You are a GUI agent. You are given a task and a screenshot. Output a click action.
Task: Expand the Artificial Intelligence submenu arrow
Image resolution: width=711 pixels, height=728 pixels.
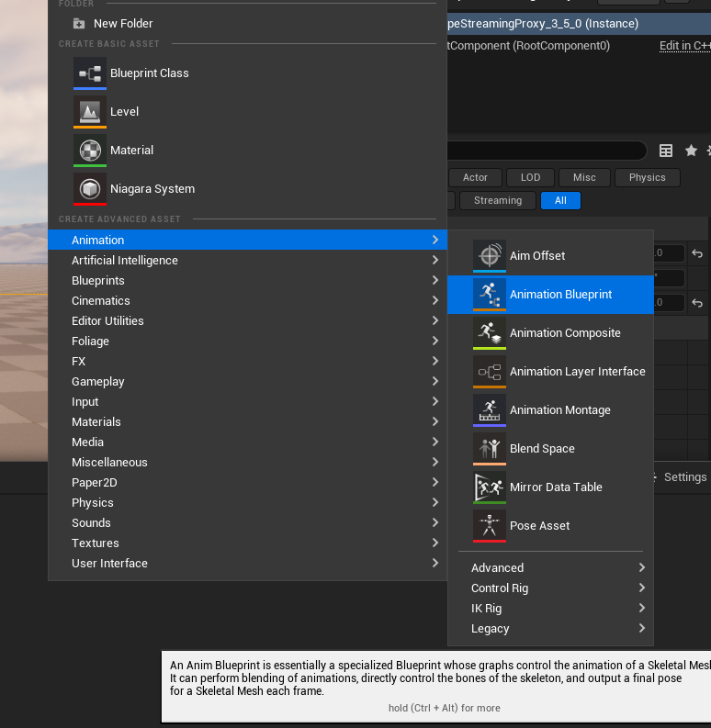[435, 260]
